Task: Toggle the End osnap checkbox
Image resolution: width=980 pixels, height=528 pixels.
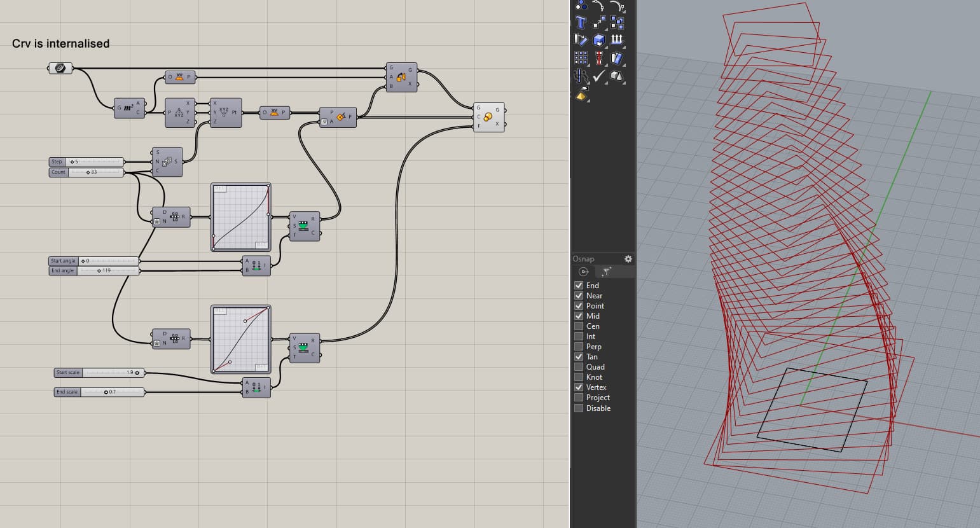Action: coord(579,286)
